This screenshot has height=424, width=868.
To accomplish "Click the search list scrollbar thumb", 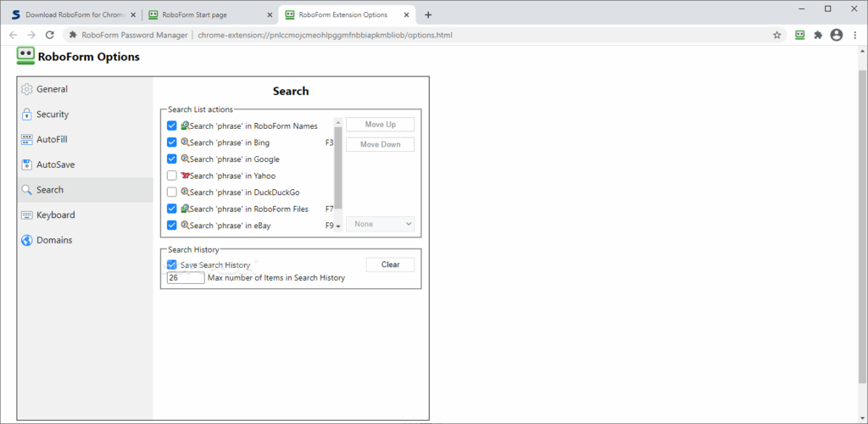I will (x=338, y=167).
